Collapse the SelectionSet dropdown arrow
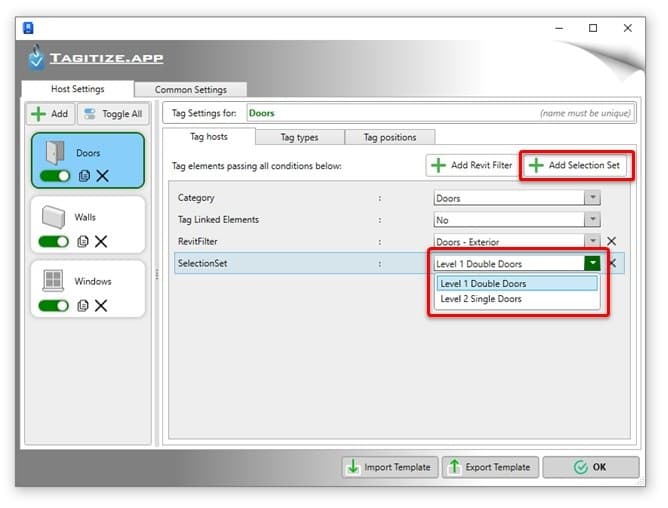The height and width of the screenshot is (508, 668). pos(592,263)
